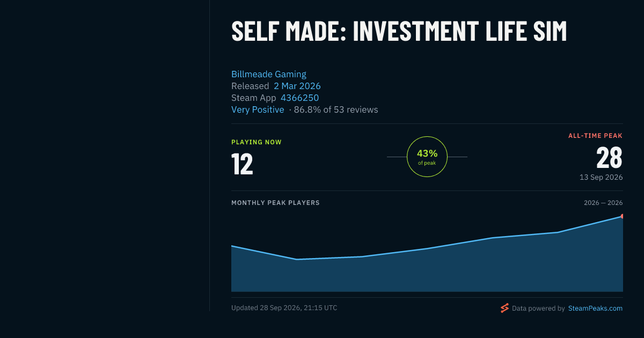644x338 pixels.
Task: Click the Playing Now count 12
Action: click(242, 164)
